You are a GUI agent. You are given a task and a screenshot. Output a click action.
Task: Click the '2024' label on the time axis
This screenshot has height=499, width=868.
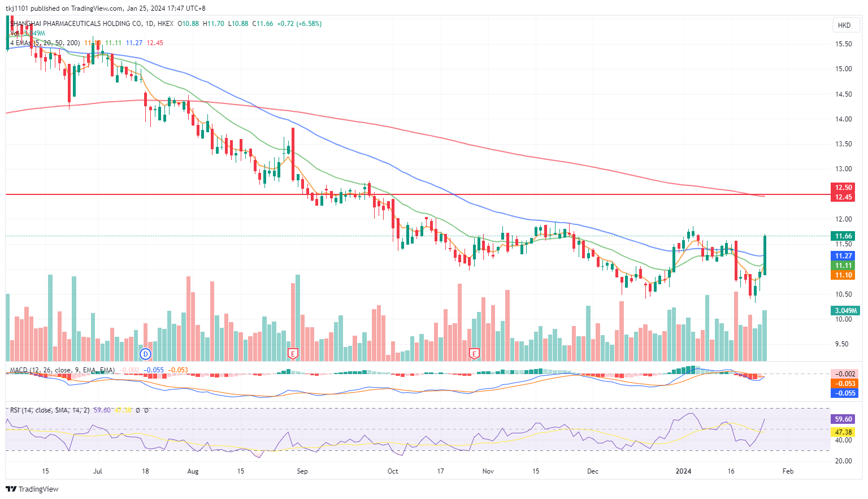[684, 471]
